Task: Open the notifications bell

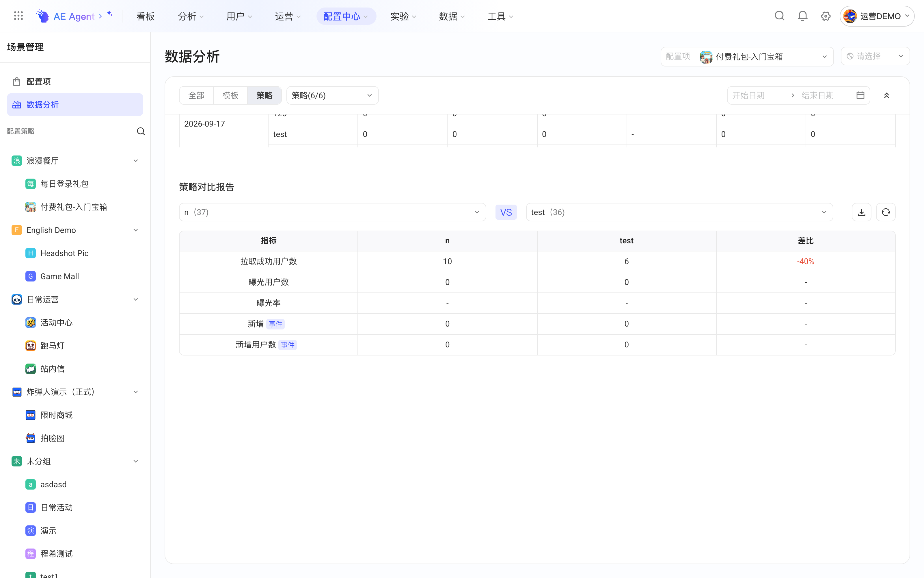Action: pos(803,16)
